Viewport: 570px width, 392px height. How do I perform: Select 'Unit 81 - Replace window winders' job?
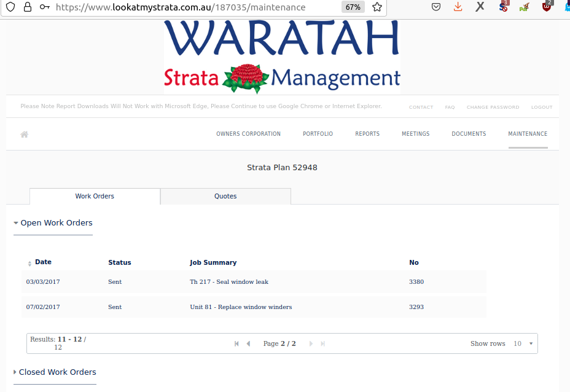coord(241,307)
